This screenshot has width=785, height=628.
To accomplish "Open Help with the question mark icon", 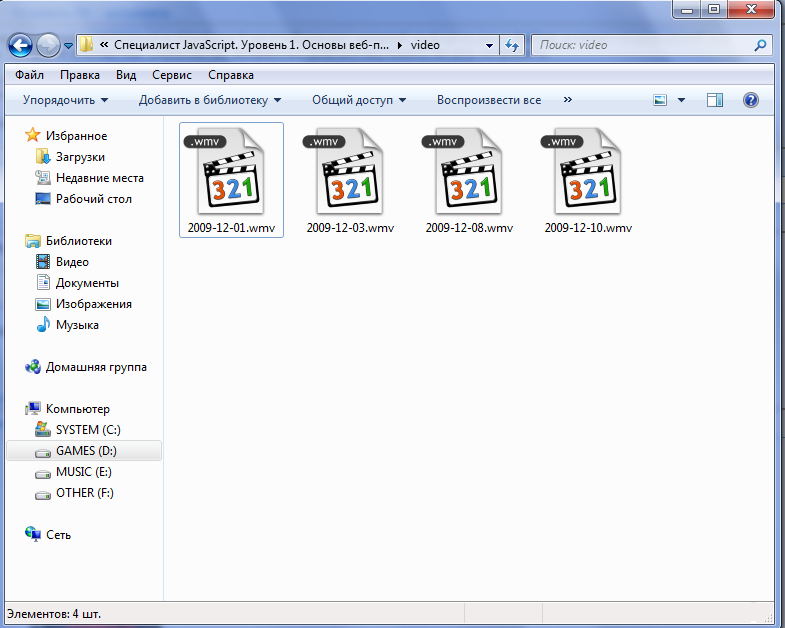I will tap(750, 100).
